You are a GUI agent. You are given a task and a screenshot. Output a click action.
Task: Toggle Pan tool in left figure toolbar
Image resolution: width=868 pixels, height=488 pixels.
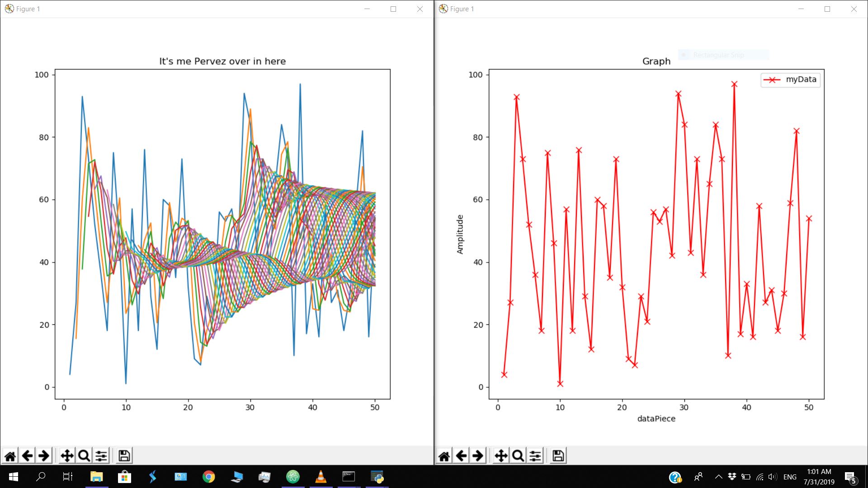pyautogui.click(x=67, y=455)
